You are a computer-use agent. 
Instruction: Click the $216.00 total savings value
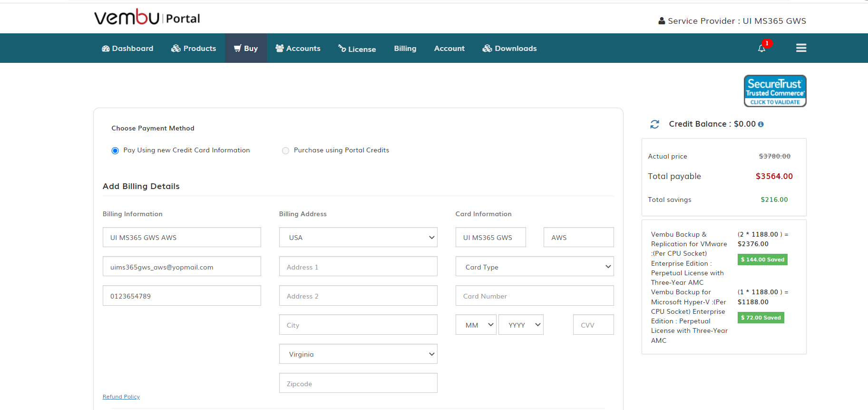774,200
